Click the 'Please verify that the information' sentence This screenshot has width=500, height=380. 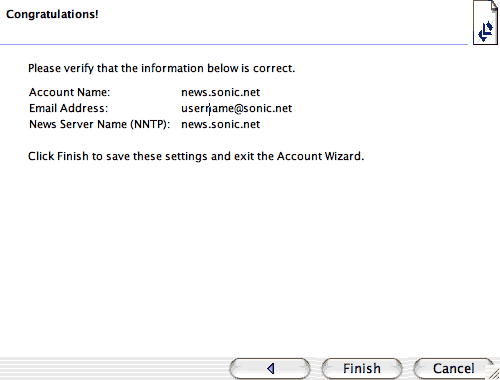coord(162,68)
